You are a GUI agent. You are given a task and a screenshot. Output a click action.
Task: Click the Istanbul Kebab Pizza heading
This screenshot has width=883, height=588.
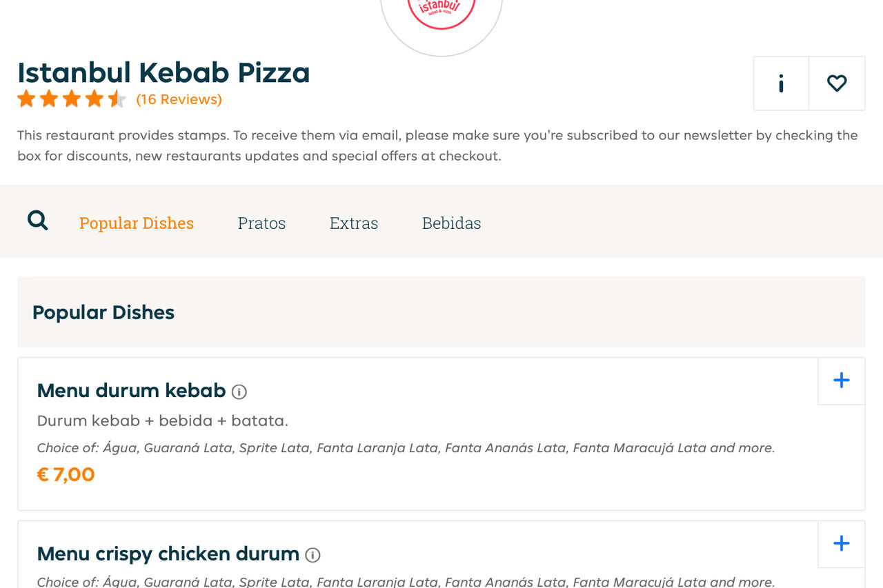tap(163, 73)
